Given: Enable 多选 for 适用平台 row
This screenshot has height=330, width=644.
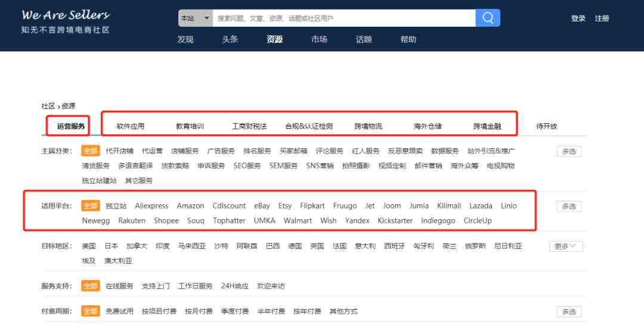Looking at the screenshot, I should coord(569,206).
